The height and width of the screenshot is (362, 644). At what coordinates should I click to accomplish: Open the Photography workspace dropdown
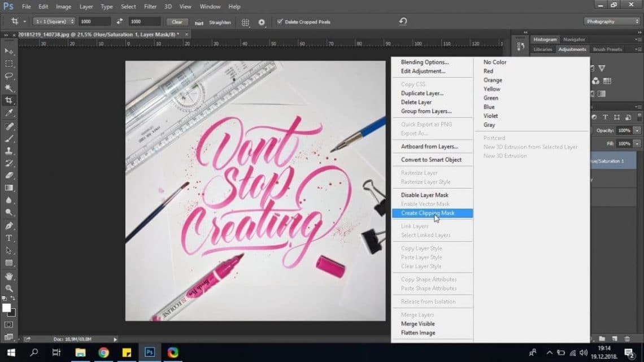(612, 21)
